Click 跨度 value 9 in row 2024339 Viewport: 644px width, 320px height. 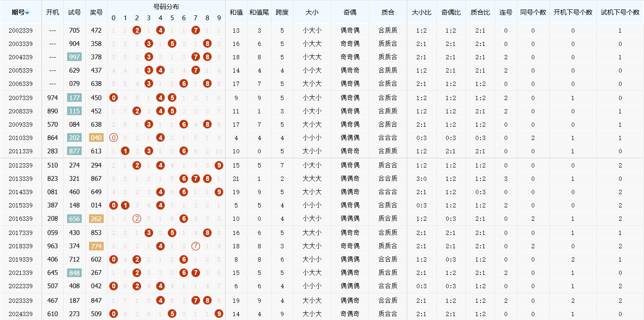(x=282, y=314)
